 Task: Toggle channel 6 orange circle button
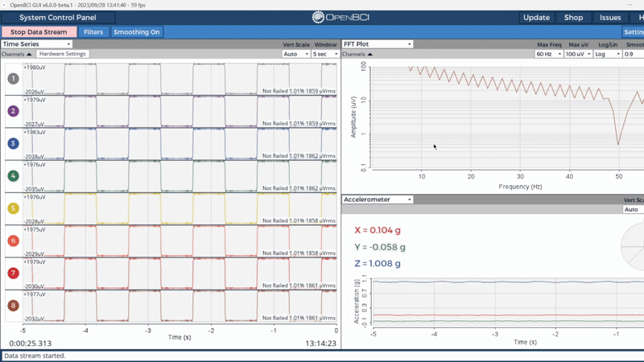pyautogui.click(x=13, y=241)
